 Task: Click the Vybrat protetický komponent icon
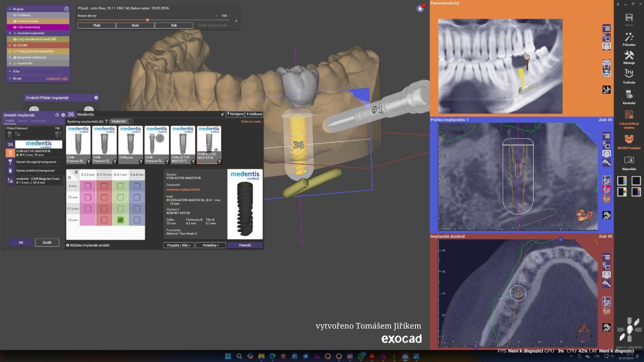(10, 170)
